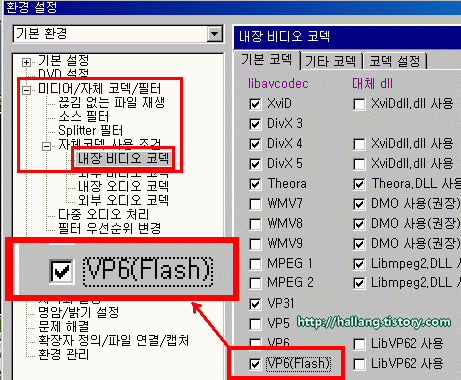Uncheck the XviD libavcodec checkbox
This screenshot has width=461, height=380.
point(255,104)
